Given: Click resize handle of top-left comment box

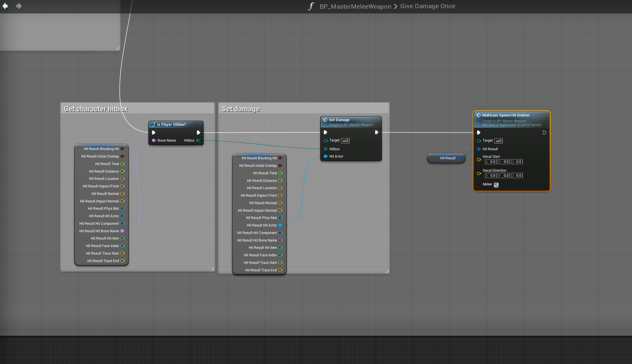Looking at the screenshot, I should tap(118, 48).
